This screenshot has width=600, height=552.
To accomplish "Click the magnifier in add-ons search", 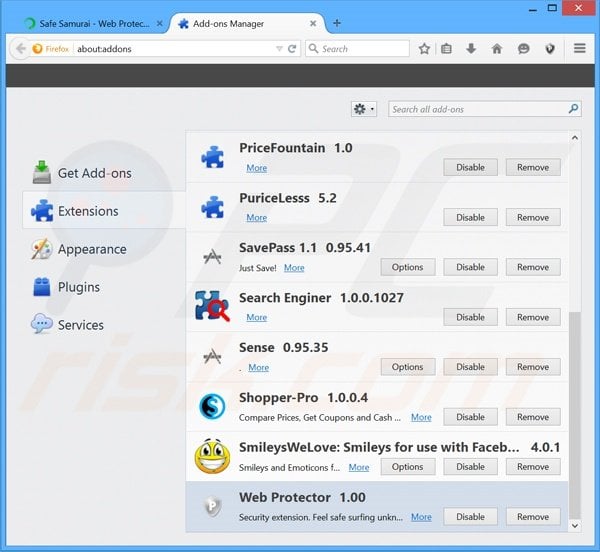I will coord(573,109).
